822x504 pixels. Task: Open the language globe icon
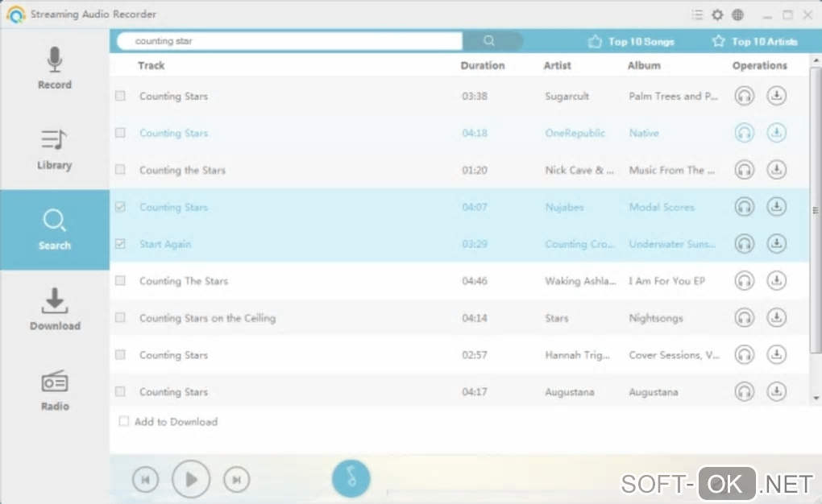pyautogui.click(x=737, y=14)
